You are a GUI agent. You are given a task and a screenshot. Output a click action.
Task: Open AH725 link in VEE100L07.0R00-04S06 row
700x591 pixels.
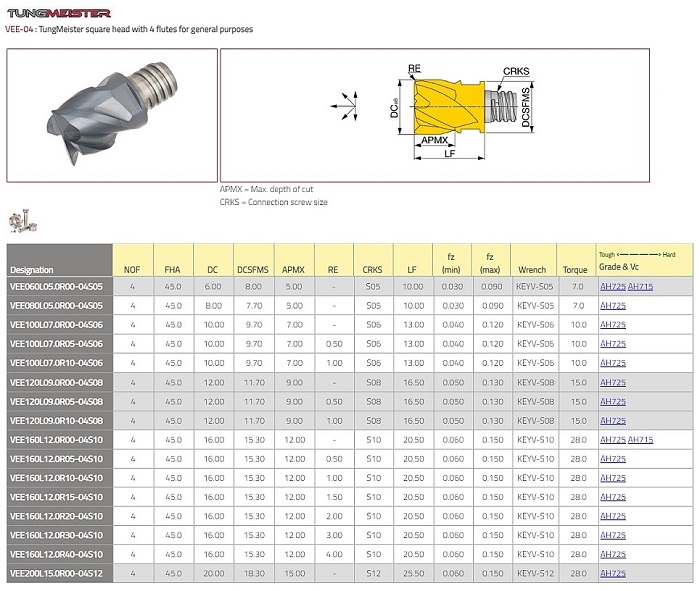[x=612, y=325]
